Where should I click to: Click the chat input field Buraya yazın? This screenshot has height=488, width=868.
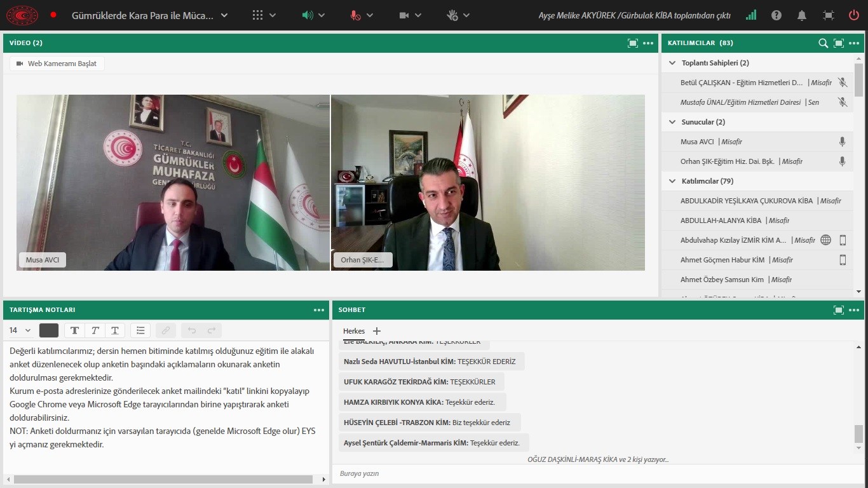pos(591,473)
